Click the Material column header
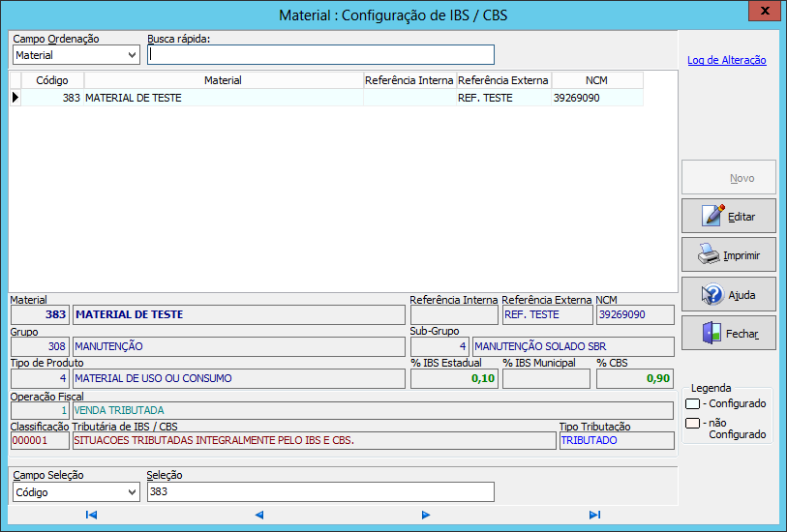The height and width of the screenshot is (532, 787). pos(223,80)
